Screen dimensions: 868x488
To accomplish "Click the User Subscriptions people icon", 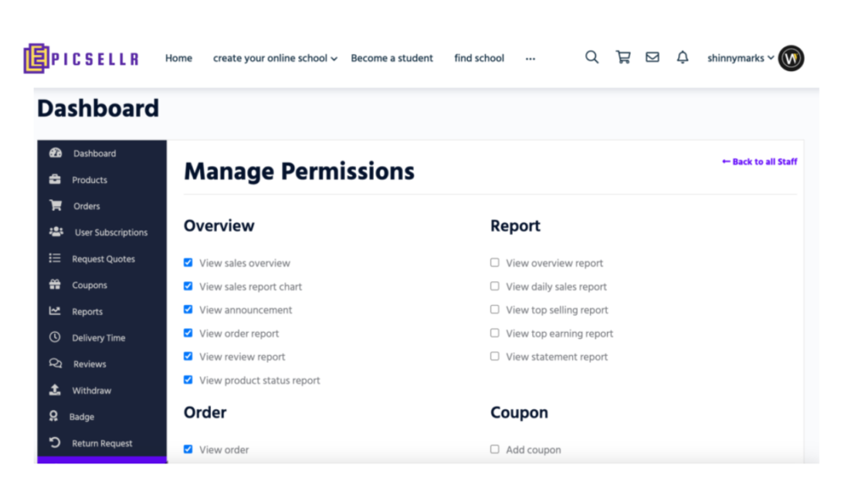I will click(x=56, y=232).
